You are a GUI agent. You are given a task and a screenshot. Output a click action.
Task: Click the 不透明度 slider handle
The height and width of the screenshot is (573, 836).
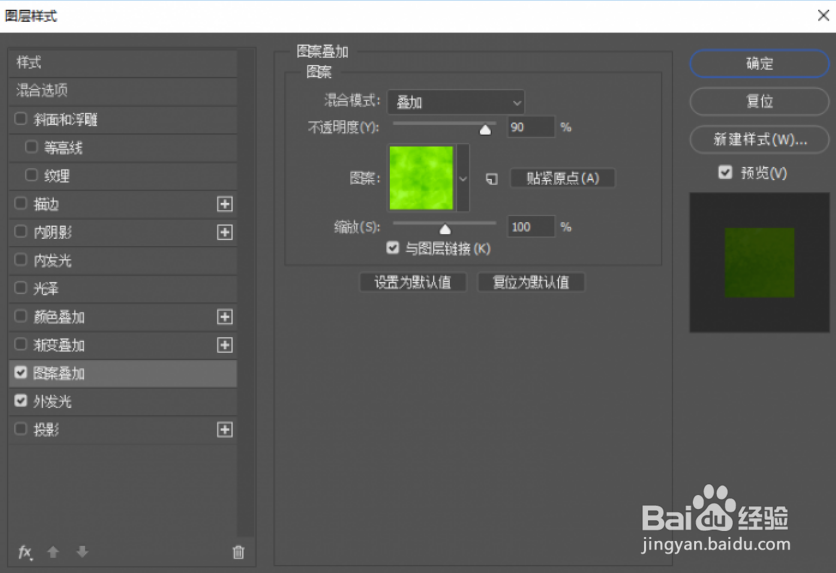485,130
